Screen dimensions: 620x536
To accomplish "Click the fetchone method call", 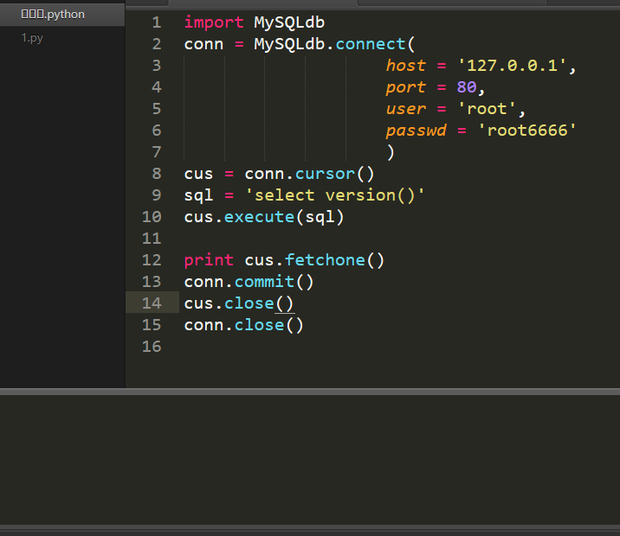I will [x=325, y=260].
